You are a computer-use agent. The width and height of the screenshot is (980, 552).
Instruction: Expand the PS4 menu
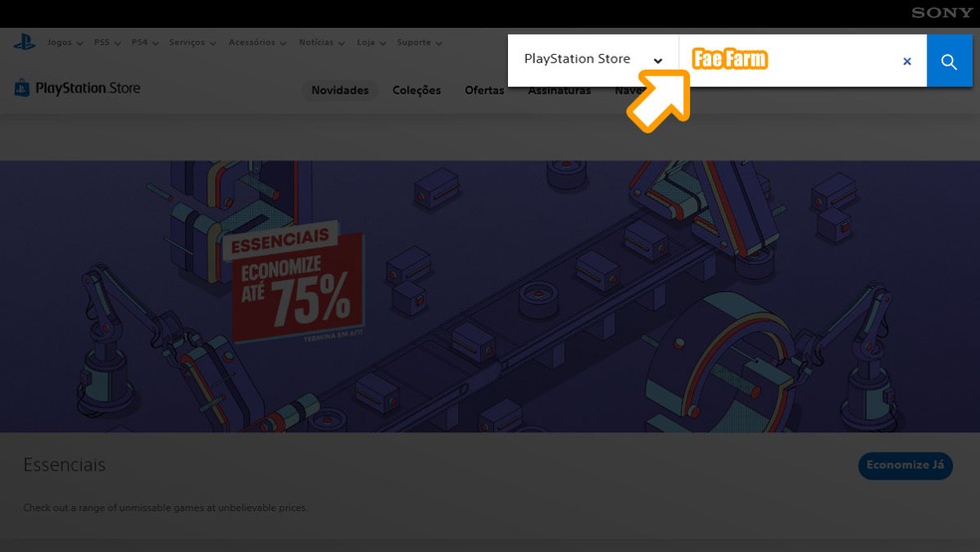click(145, 43)
